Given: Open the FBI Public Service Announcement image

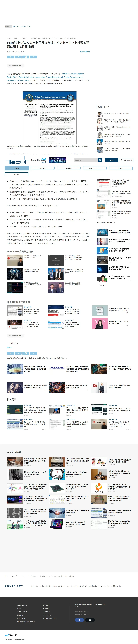Looking at the screenshot, I should [x=50, y=118].
